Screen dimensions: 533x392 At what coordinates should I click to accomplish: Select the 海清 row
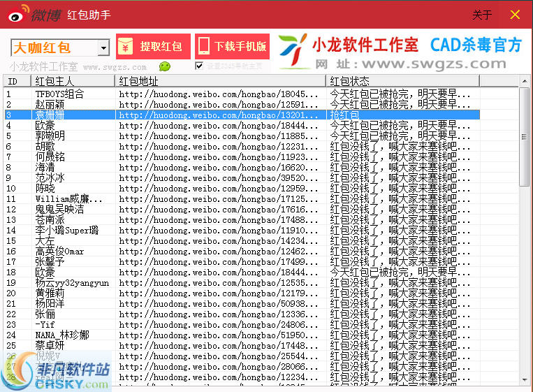tap(242, 168)
